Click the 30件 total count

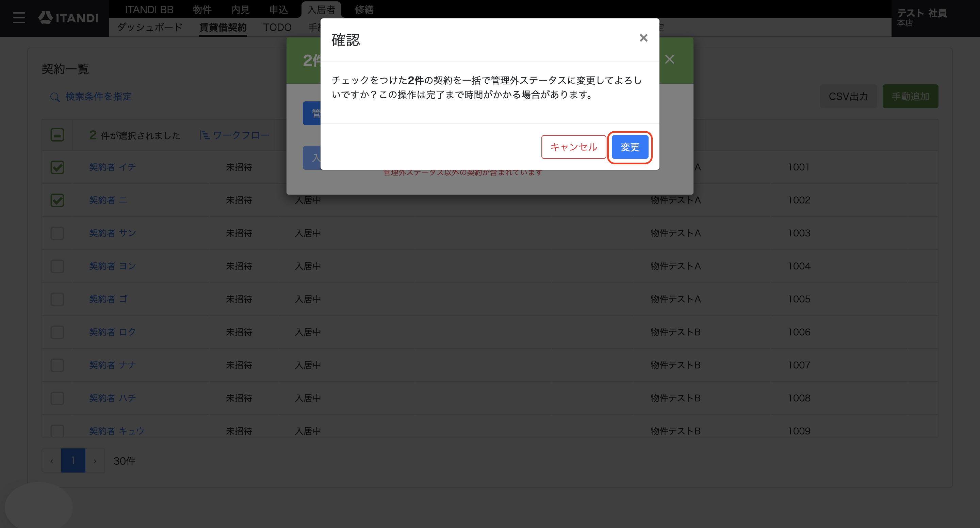125,461
